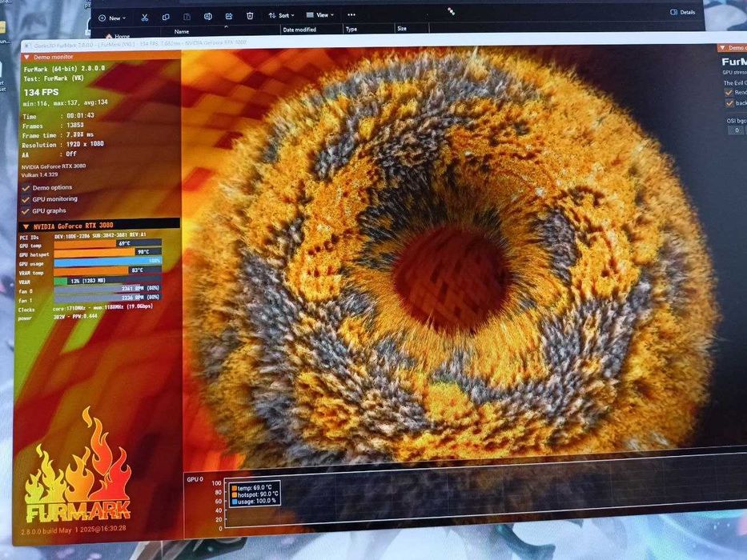Collapse the Demo monitor panel header
The width and height of the screenshot is (747, 560).
(26, 57)
